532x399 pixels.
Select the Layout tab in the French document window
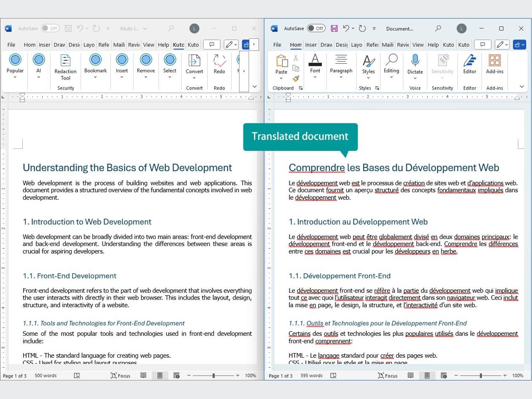coord(356,45)
